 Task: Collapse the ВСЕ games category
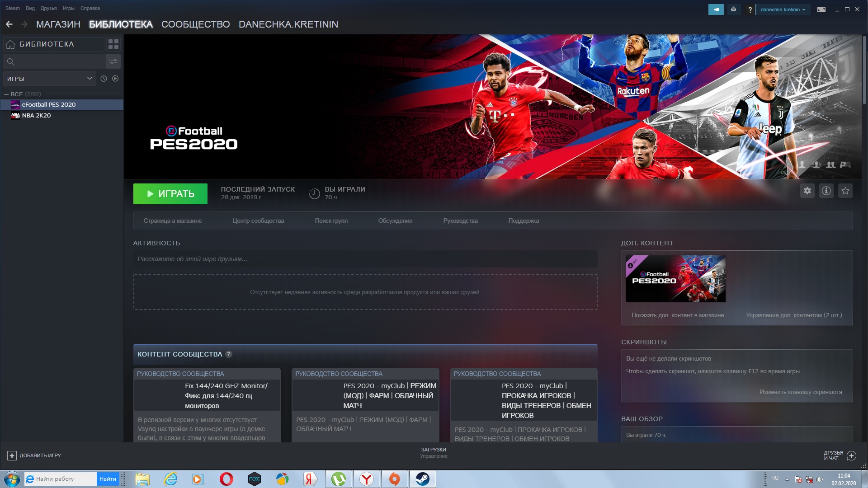coord(6,94)
